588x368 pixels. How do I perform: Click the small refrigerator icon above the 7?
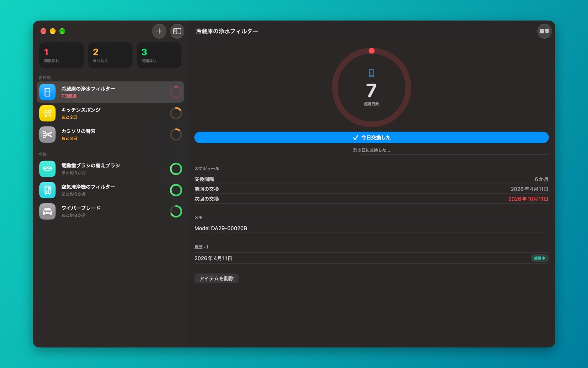372,73
